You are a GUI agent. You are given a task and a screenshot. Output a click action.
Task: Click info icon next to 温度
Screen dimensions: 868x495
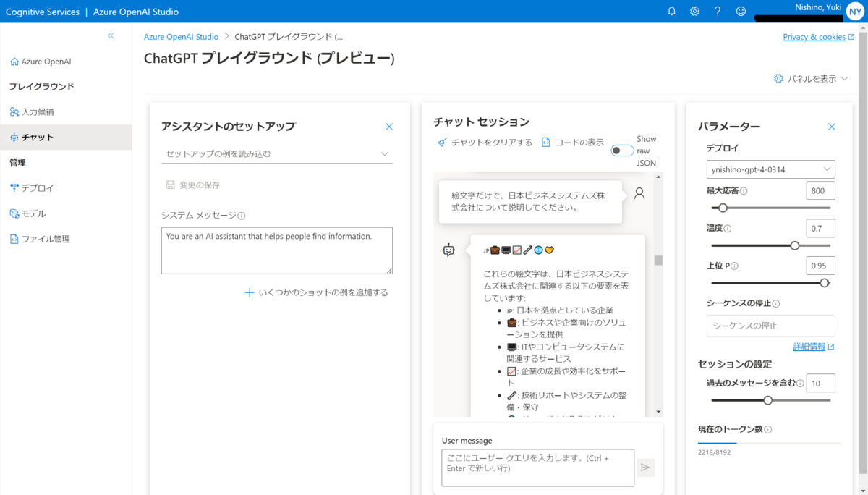pyautogui.click(x=728, y=229)
